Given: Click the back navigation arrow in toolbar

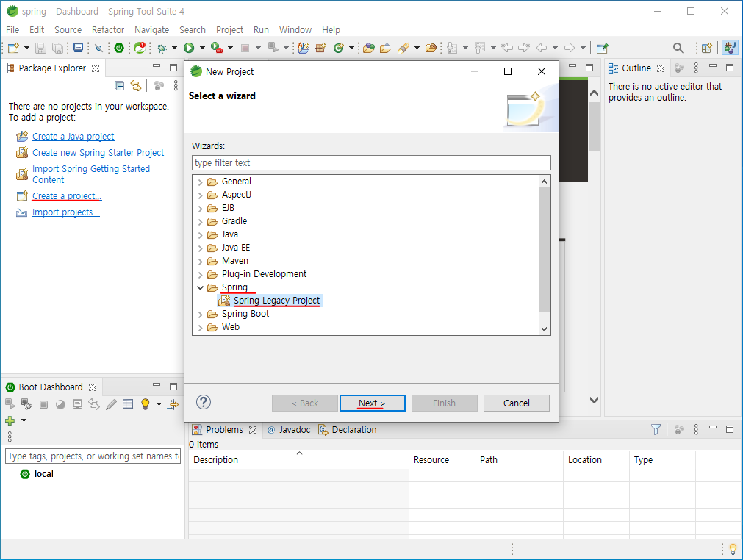Looking at the screenshot, I should [x=542, y=48].
